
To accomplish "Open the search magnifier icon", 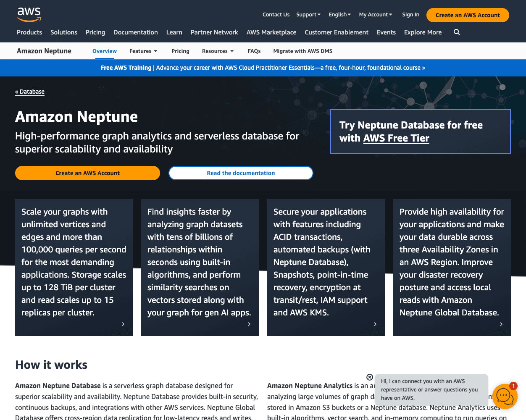I will (x=457, y=32).
